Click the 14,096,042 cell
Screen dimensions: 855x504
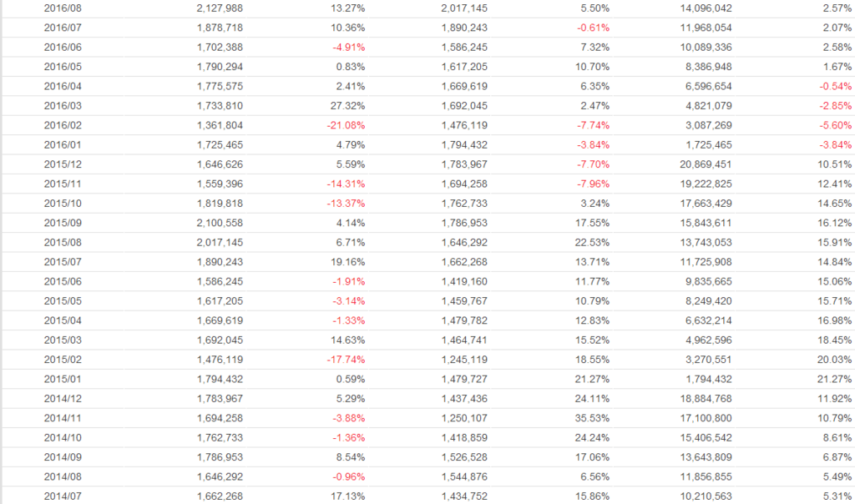708,8
